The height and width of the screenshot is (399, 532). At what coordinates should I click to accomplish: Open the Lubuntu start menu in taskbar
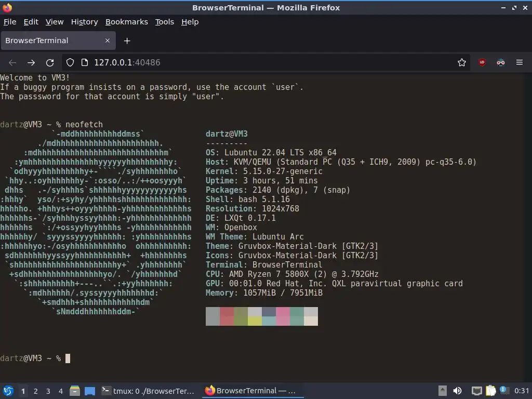tap(8, 391)
